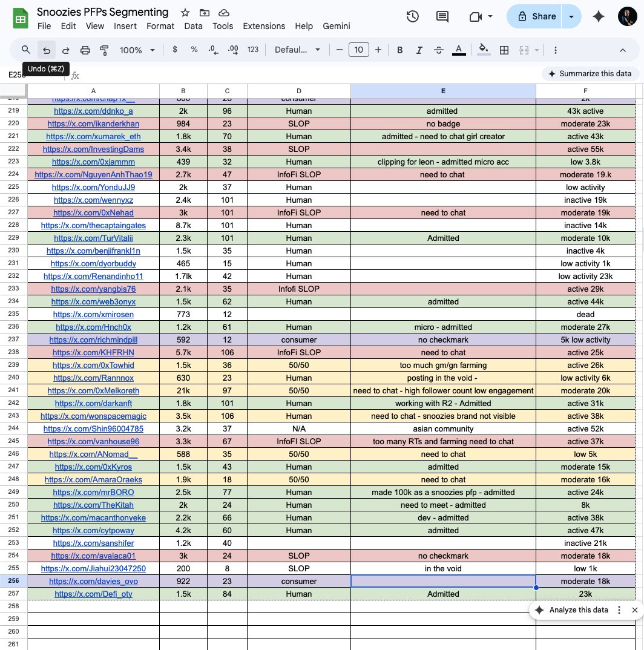Open the File menu
Image resolution: width=644 pixels, height=650 pixels.
click(44, 26)
